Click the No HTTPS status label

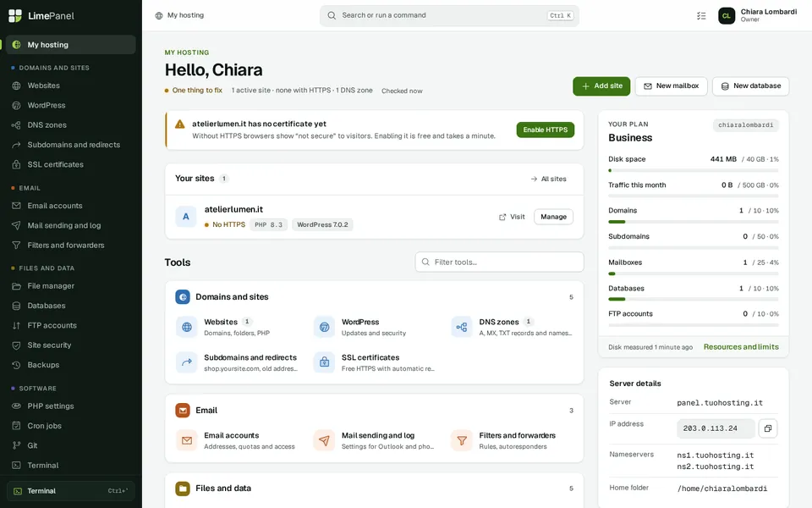point(225,224)
